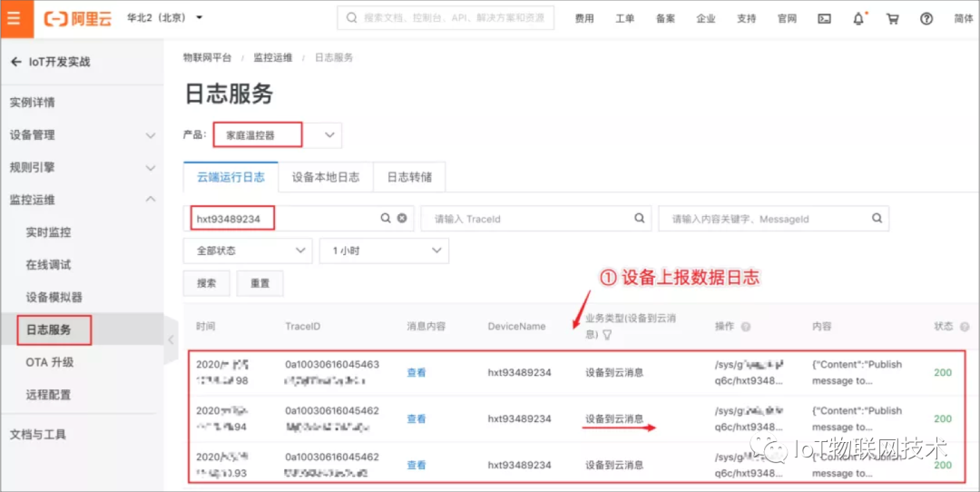Open 实时监控 in the sidebar
This screenshot has width=980, height=492.
(48, 232)
